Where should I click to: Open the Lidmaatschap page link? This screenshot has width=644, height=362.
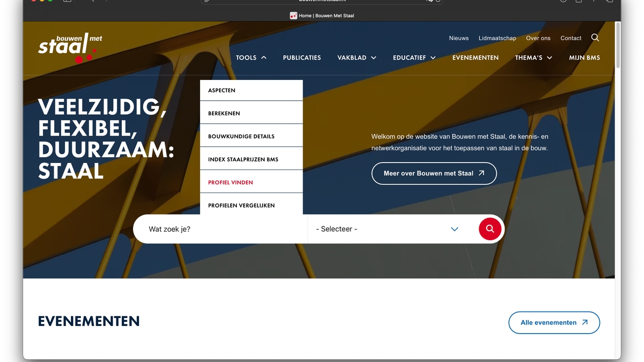coord(497,38)
